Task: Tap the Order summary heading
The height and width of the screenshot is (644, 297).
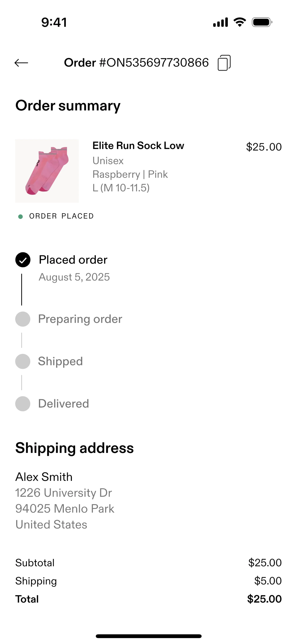Action: [x=68, y=106]
